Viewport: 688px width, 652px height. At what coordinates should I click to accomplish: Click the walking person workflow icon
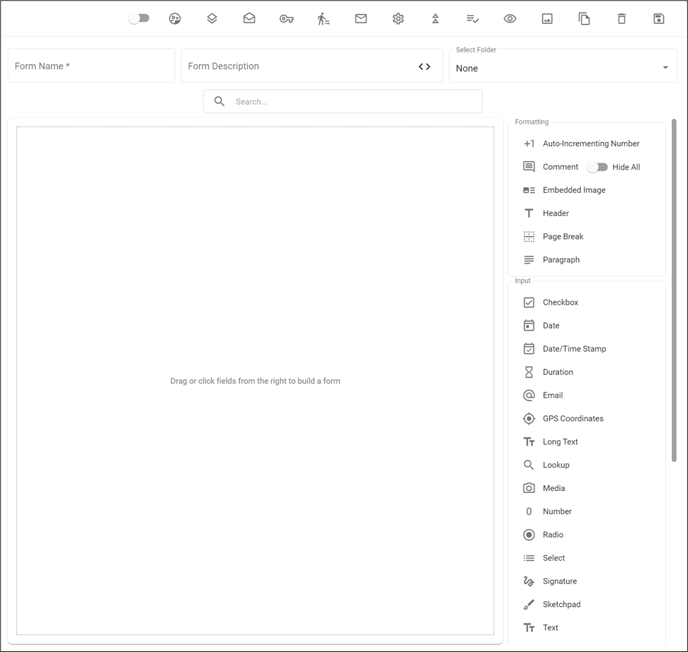[323, 19]
